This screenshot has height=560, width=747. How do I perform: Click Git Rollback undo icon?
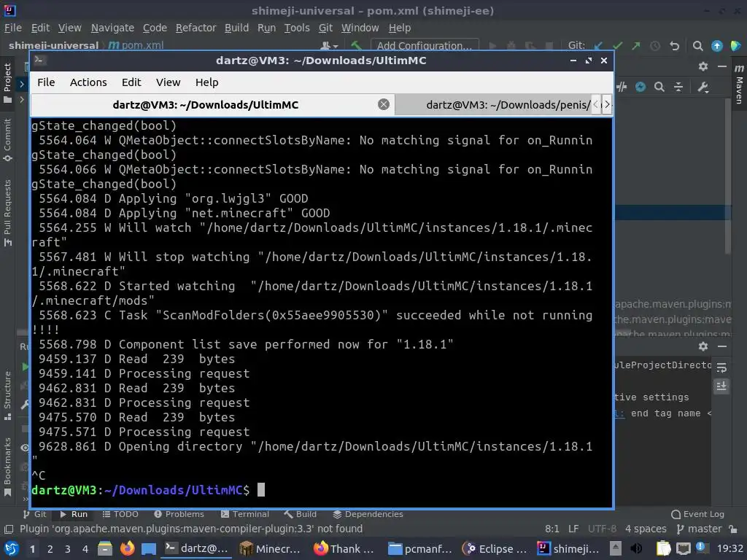(674, 46)
